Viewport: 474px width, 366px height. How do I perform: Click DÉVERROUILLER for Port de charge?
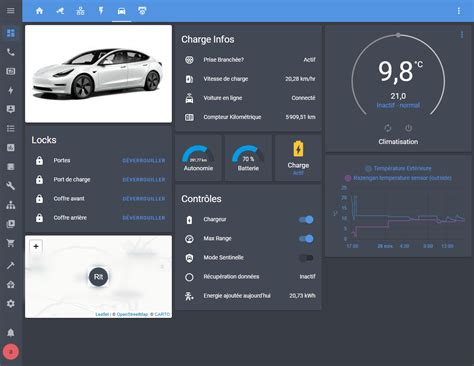[144, 180]
